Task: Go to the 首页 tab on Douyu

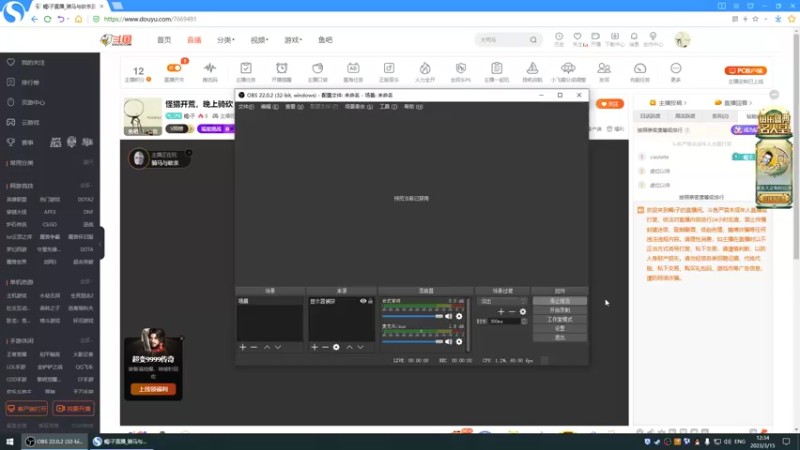Action: (x=164, y=40)
